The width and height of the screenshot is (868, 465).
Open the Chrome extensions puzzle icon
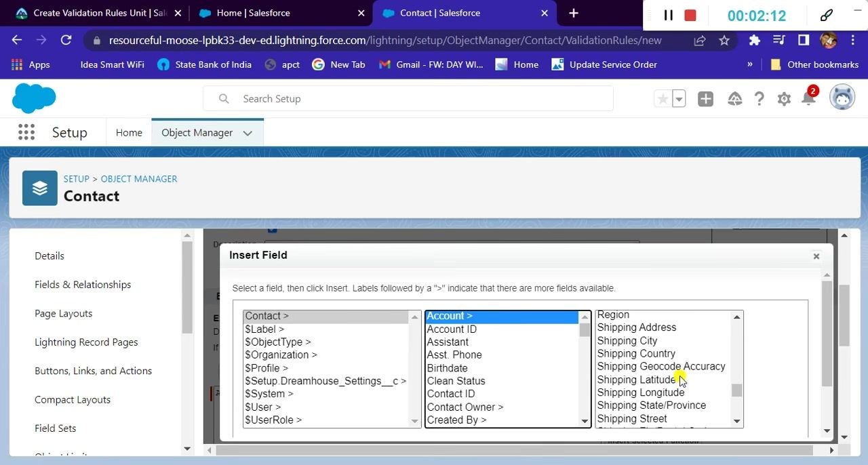point(754,40)
